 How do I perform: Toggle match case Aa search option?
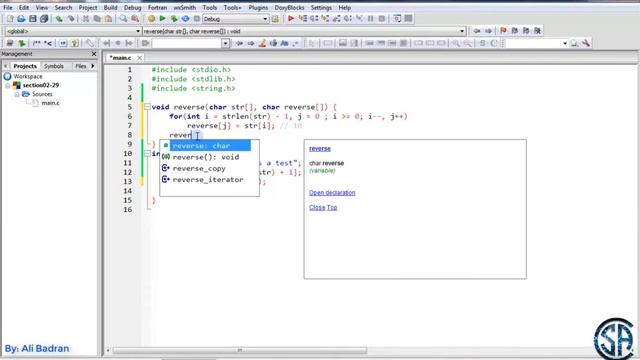(x=284, y=43)
